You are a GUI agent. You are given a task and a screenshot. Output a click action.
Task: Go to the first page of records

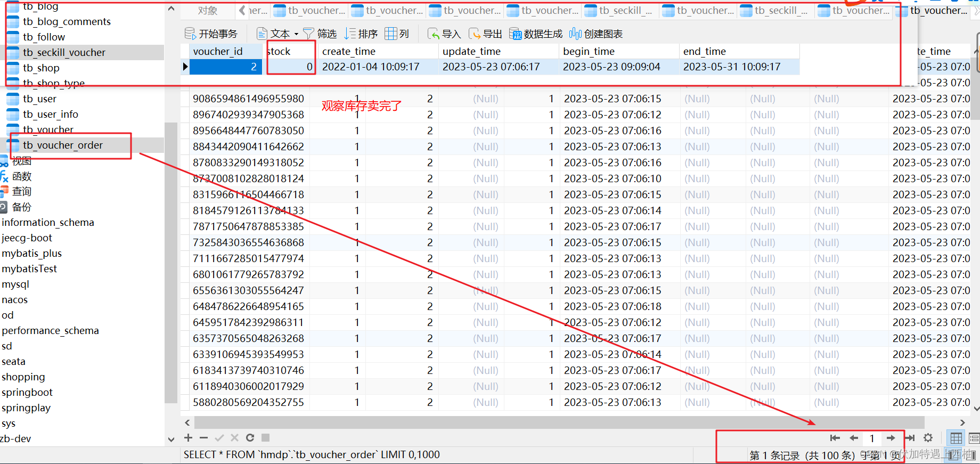(x=835, y=438)
